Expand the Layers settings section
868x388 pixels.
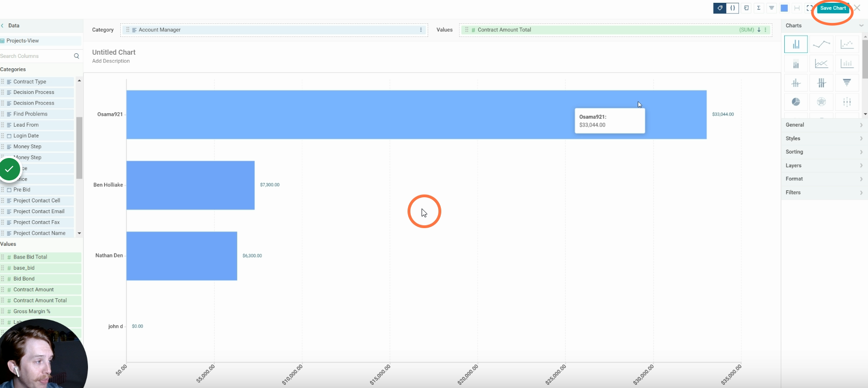[x=824, y=165]
